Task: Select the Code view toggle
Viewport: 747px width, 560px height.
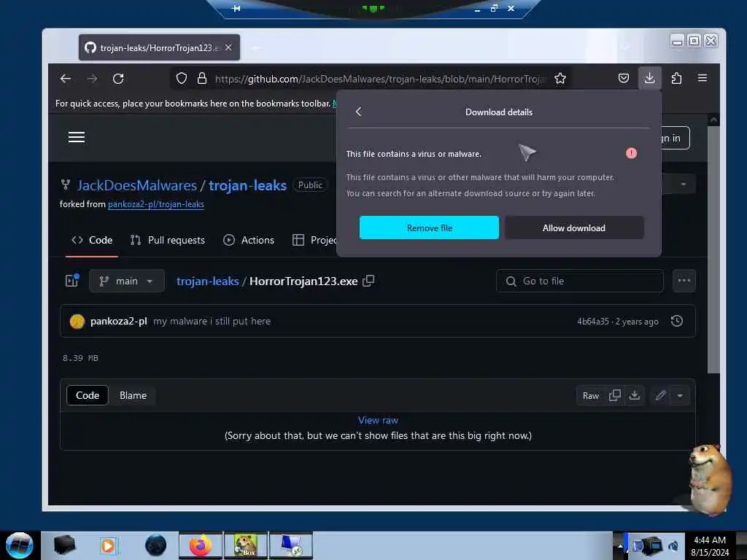Action: tap(88, 395)
